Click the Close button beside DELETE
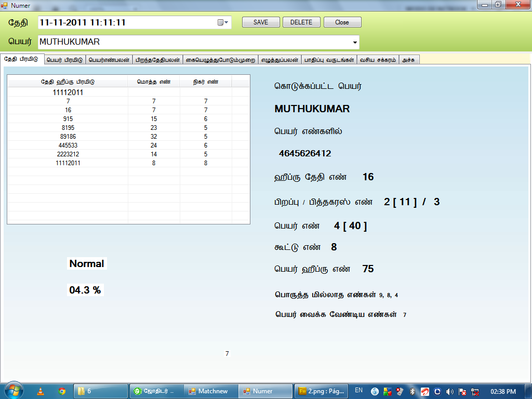This screenshot has width=532, height=399. [x=342, y=22]
